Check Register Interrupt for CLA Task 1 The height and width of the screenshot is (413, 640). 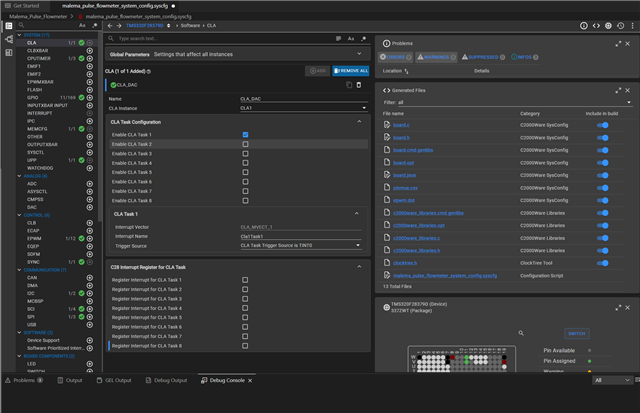245,279
